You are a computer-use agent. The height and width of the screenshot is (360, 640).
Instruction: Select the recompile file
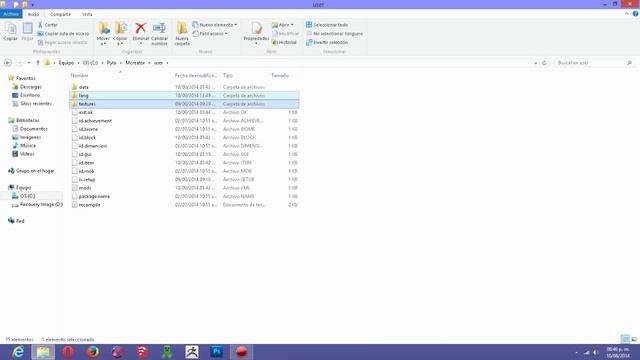click(x=89, y=205)
